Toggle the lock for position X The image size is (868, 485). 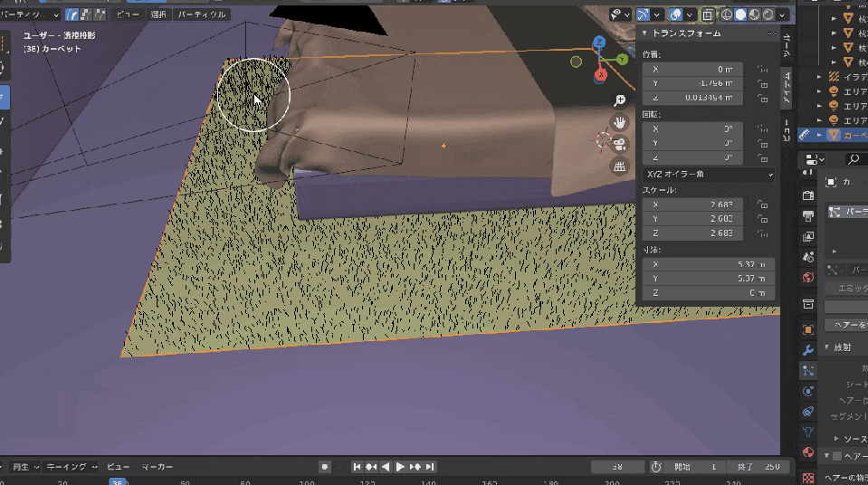coord(762,70)
